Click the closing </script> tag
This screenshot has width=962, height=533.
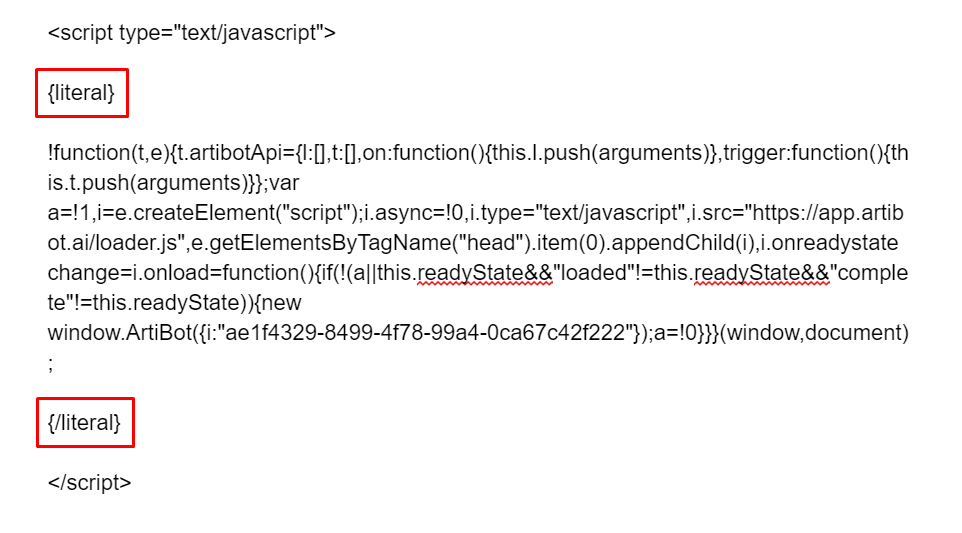tap(90, 483)
